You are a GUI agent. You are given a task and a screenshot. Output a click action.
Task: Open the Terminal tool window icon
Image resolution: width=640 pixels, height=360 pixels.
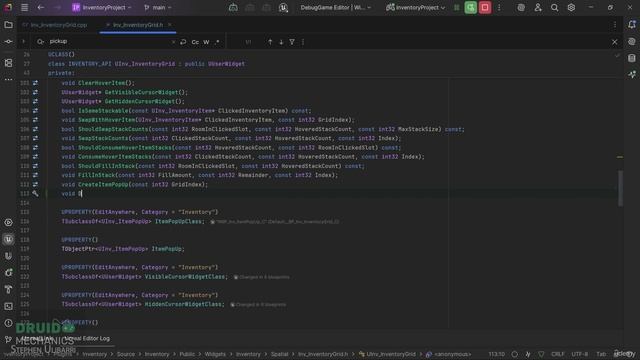8,306
